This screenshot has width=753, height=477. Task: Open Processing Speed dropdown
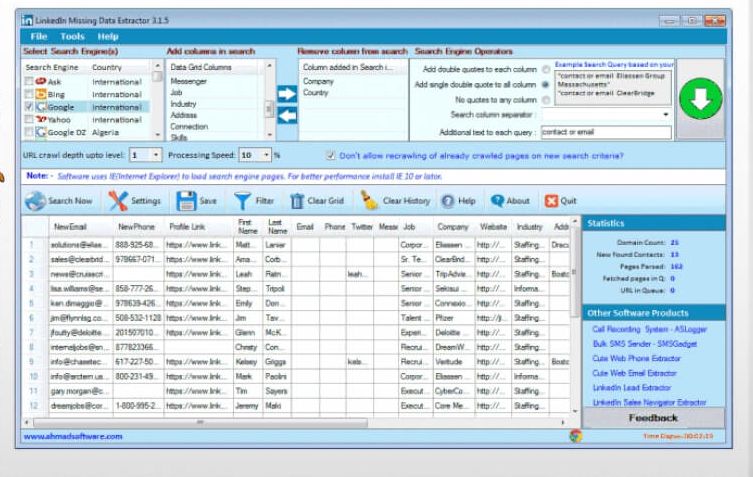click(x=266, y=155)
